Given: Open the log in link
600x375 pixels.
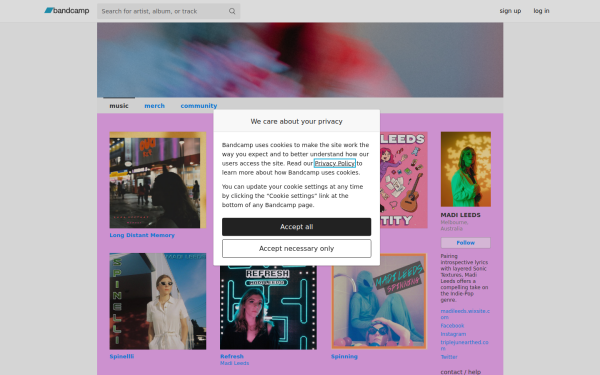Looking at the screenshot, I should click(541, 11).
